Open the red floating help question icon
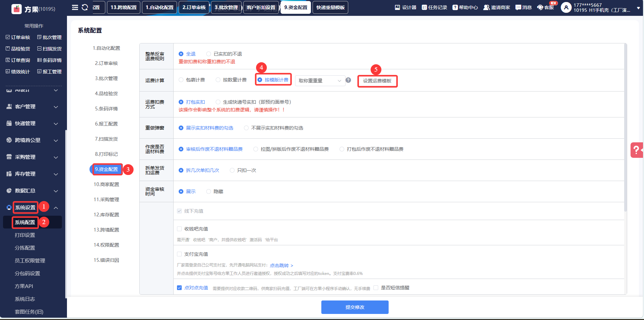644x320 pixels. pos(637,150)
